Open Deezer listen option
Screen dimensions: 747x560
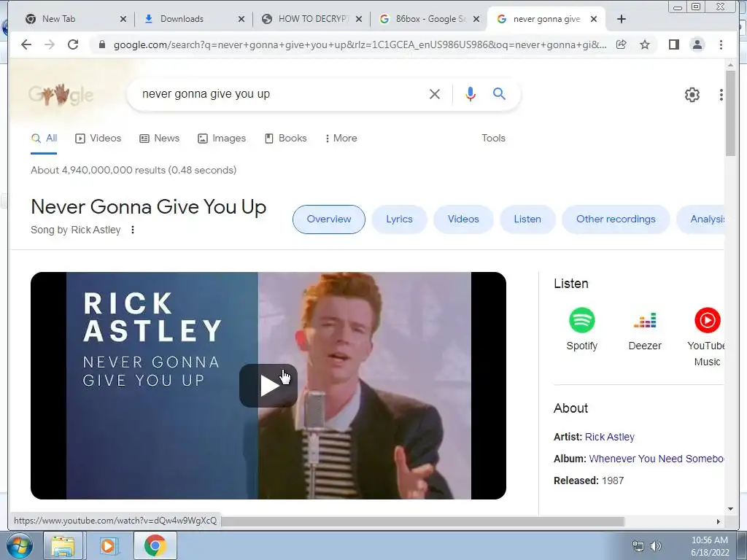(x=645, y=329)
